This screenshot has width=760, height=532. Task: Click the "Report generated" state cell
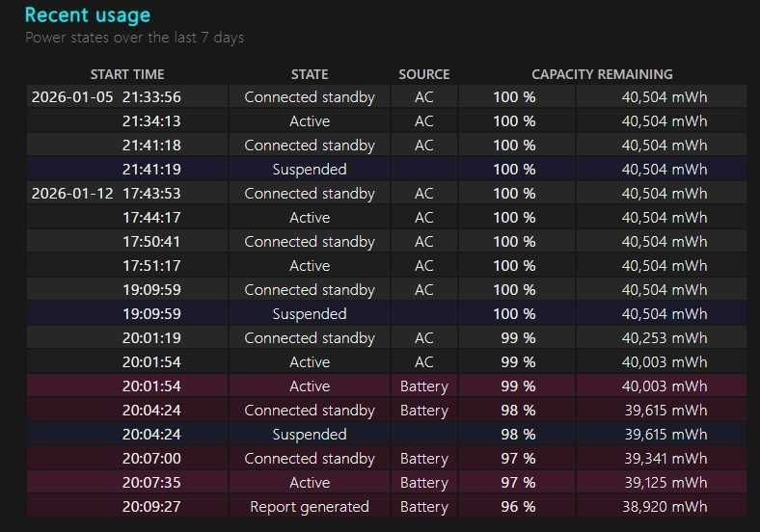[x=310, y=507]
